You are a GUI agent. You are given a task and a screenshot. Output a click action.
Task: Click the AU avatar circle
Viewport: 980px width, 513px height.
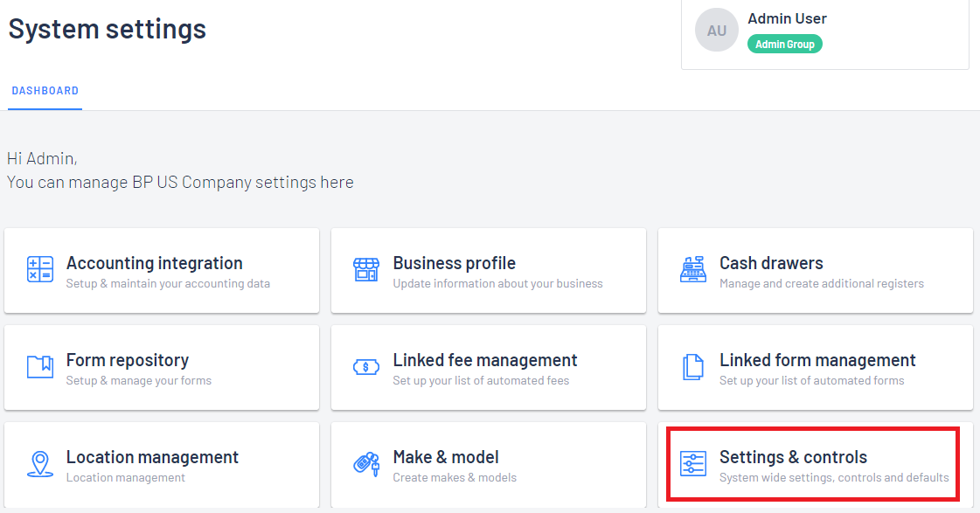pyautogui.click(x=717, y=30)
